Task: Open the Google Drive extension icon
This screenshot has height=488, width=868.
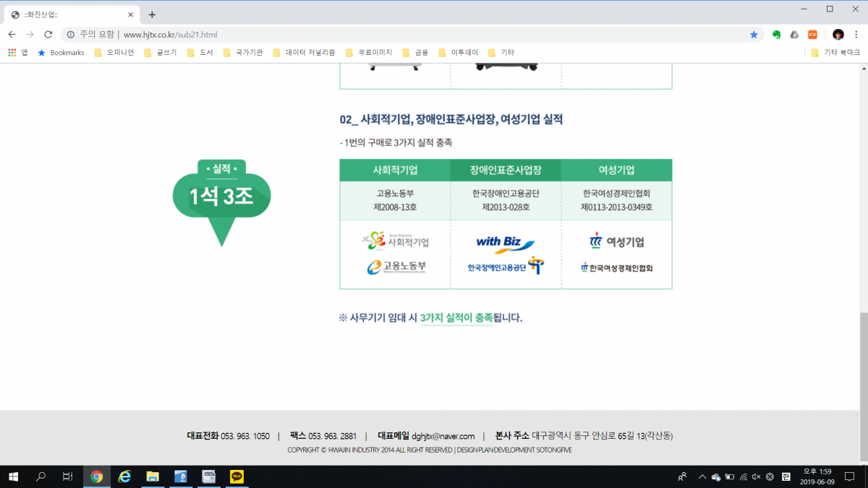Action: coord(794,34)
